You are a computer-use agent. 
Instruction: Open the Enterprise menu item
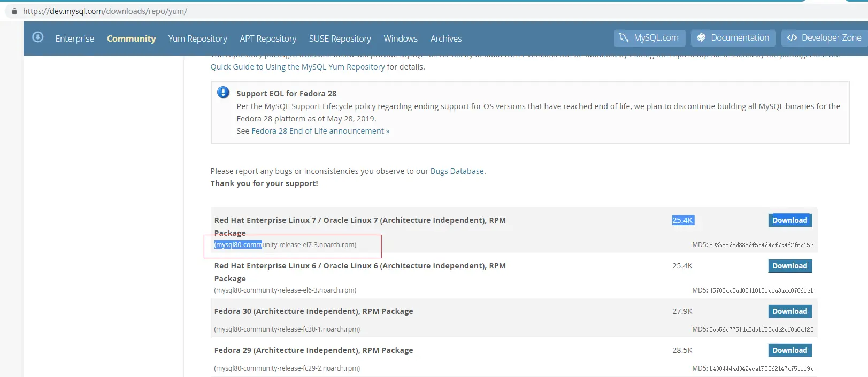click(75, 39)
